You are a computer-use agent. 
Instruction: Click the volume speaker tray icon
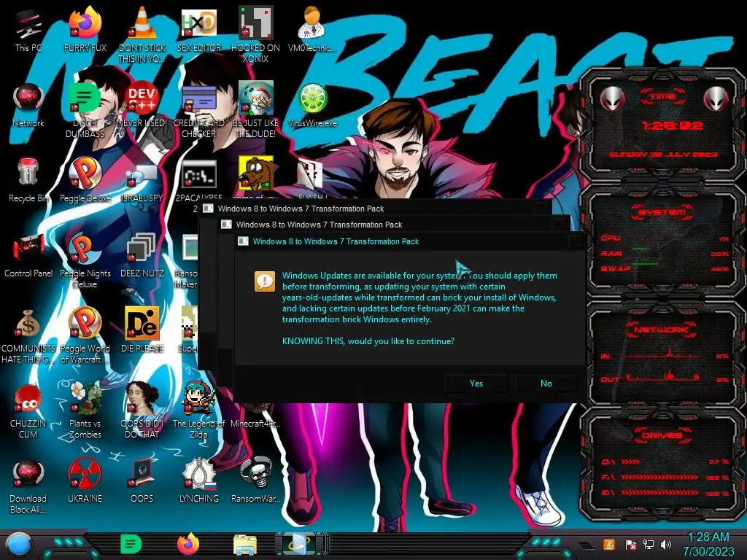666,545
